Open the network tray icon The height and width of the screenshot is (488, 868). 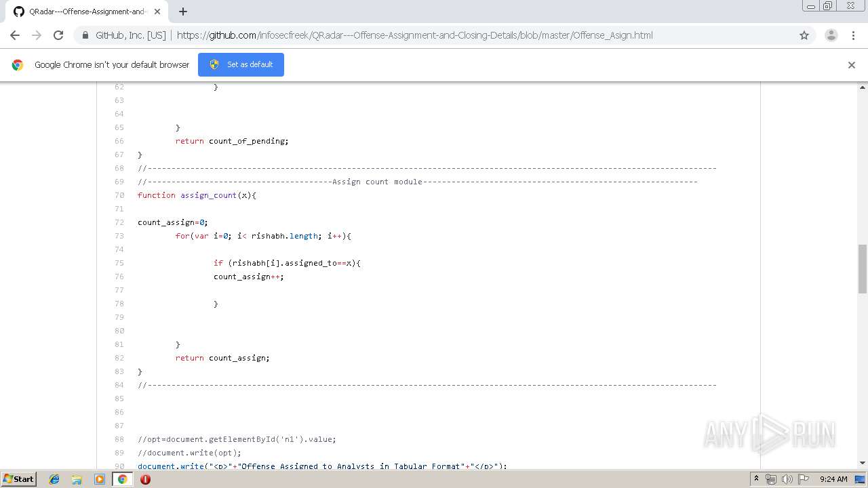click(771, 479)
